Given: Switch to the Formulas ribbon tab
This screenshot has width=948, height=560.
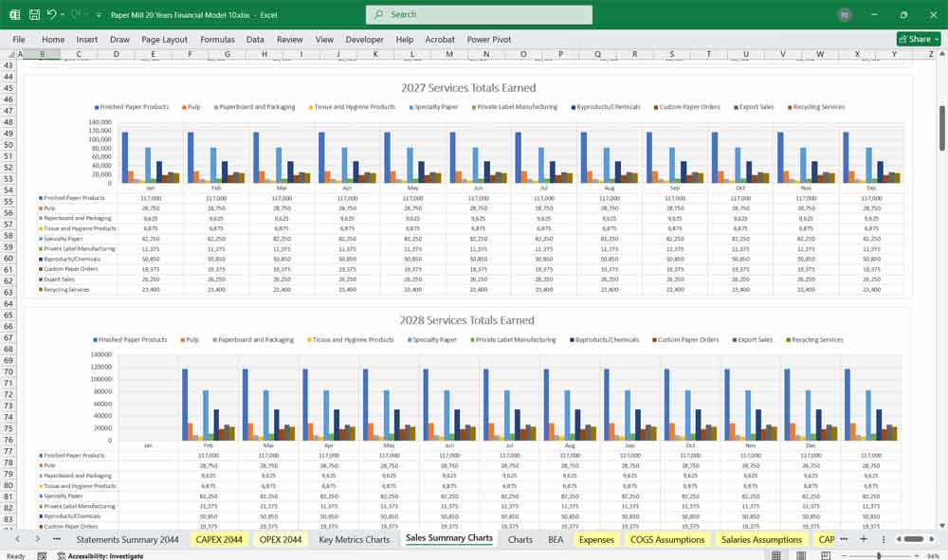Looking at the screenshot, I should point(217,40).
